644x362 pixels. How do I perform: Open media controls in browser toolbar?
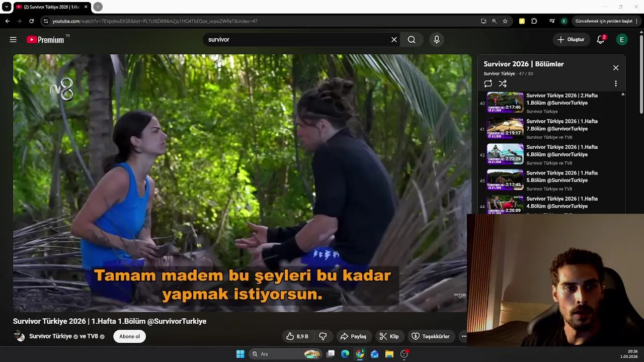[552, 21]
